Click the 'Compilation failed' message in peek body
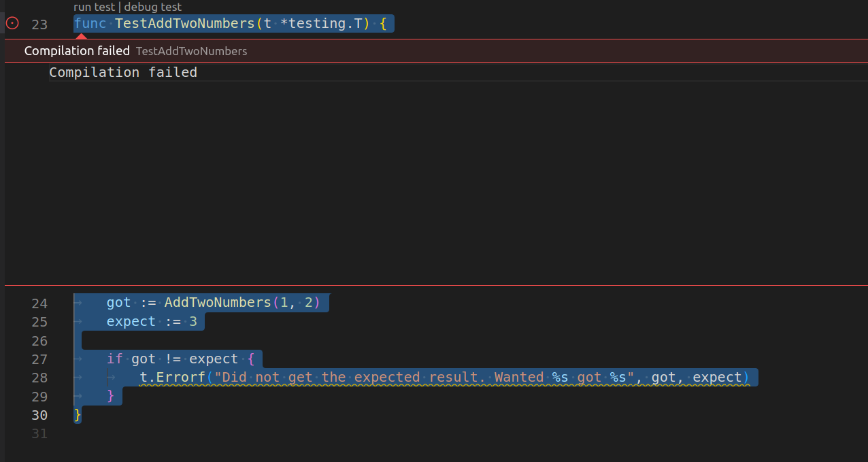Viewport: 868px width, 462px height. 123,72
